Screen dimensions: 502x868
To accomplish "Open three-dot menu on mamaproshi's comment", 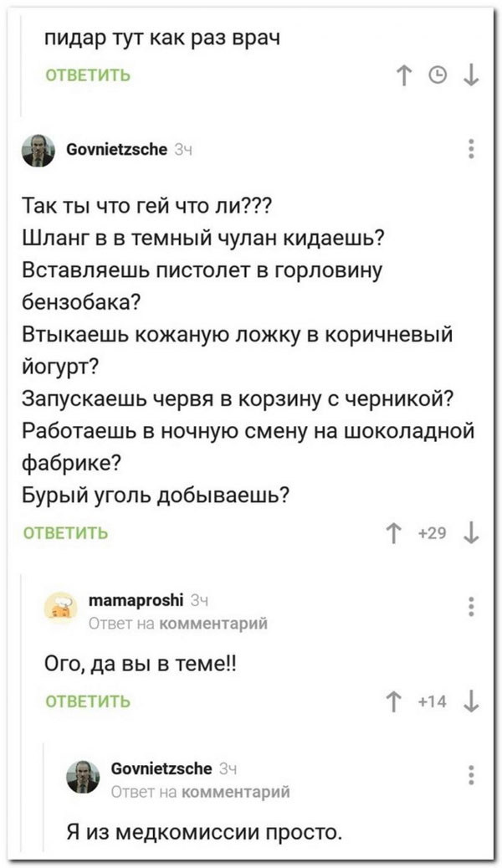I will 471,606.
